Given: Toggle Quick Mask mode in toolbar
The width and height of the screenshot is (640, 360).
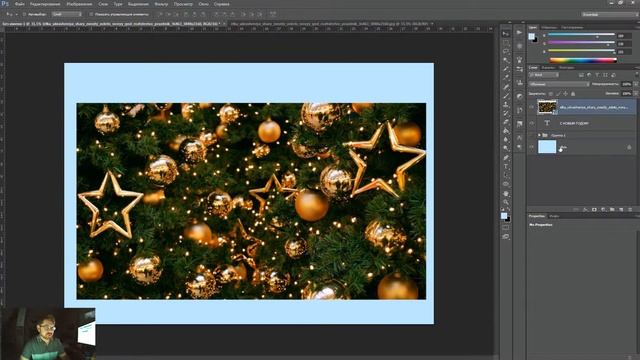Looking at the screenshot, I should 506,228.
